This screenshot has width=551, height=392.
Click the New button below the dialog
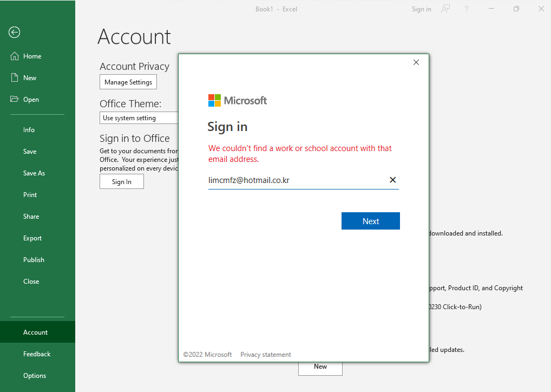pyautogui.click(x=320, y=368)
